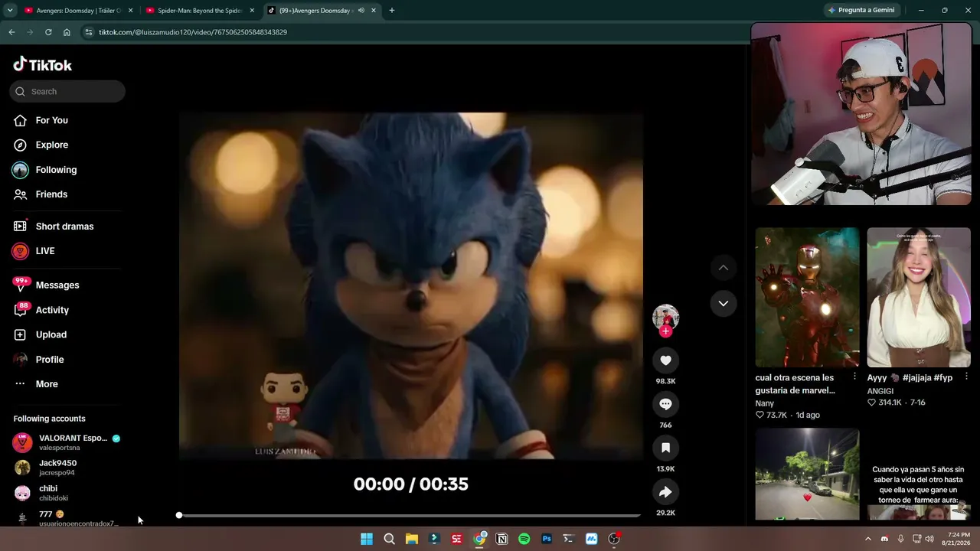Switch to the Spider-Man: Beyond the Spider tab
The image size is (980, 551).
200,11
